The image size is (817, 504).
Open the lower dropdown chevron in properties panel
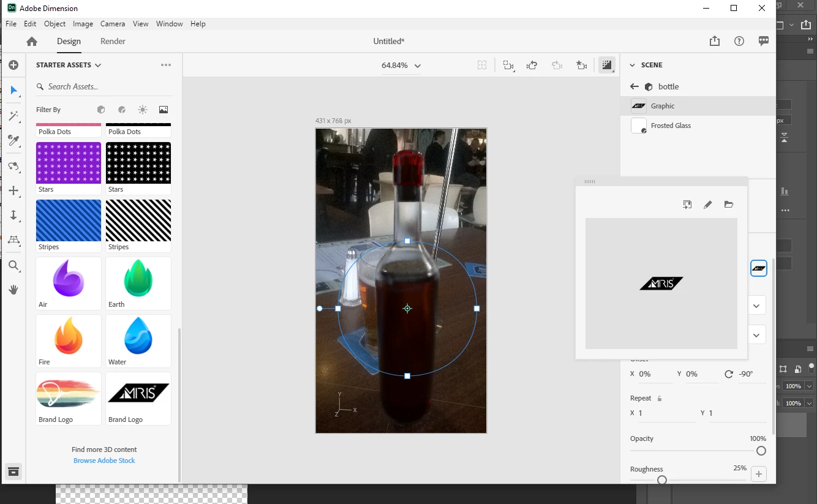click(x=756, y=335)
